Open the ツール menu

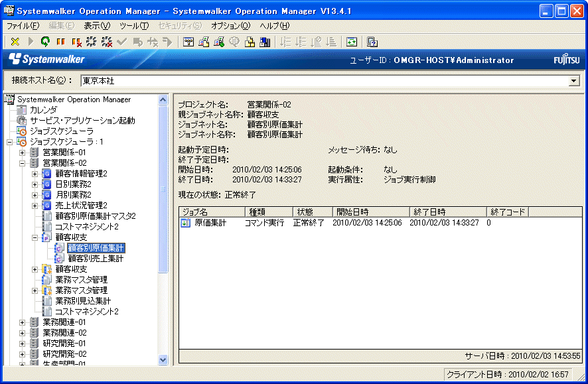[x=134, y=25]
